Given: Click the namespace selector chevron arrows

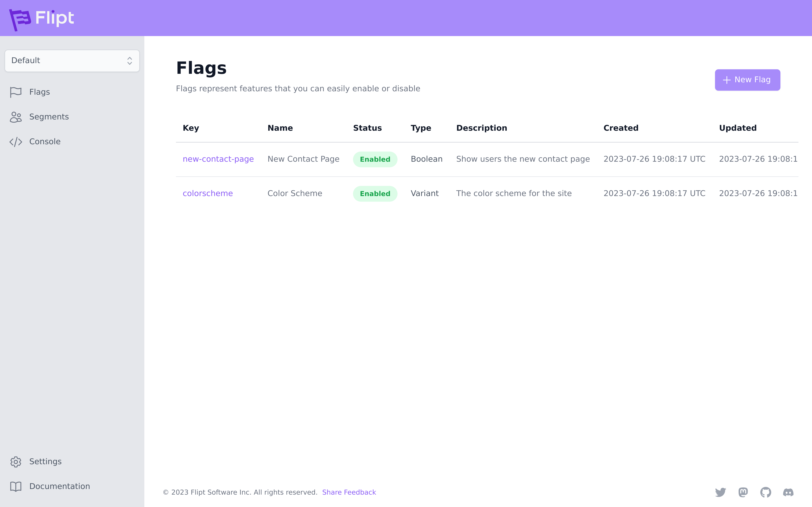Looking at the screenshot, I should (130, 61).
